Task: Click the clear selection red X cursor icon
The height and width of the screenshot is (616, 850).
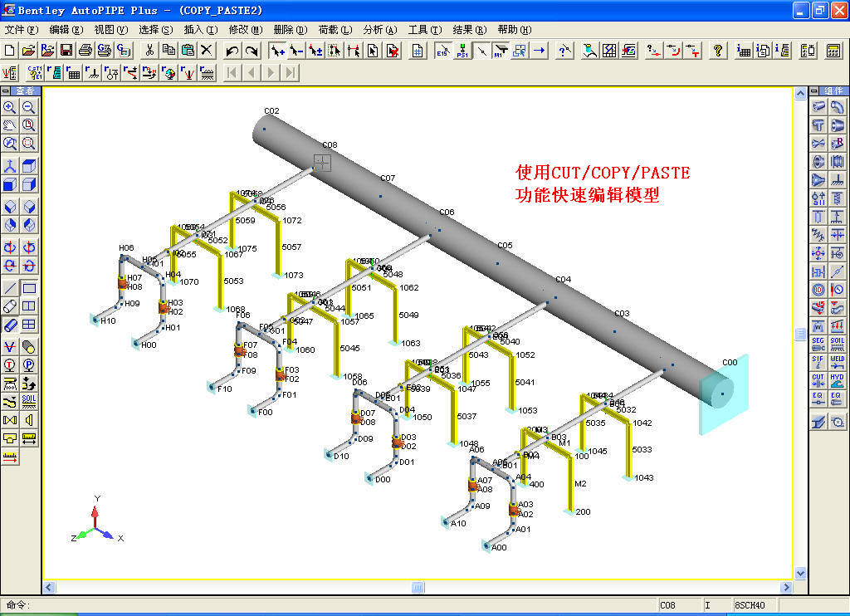Action: pyautogui.click(x=393, y=51)
